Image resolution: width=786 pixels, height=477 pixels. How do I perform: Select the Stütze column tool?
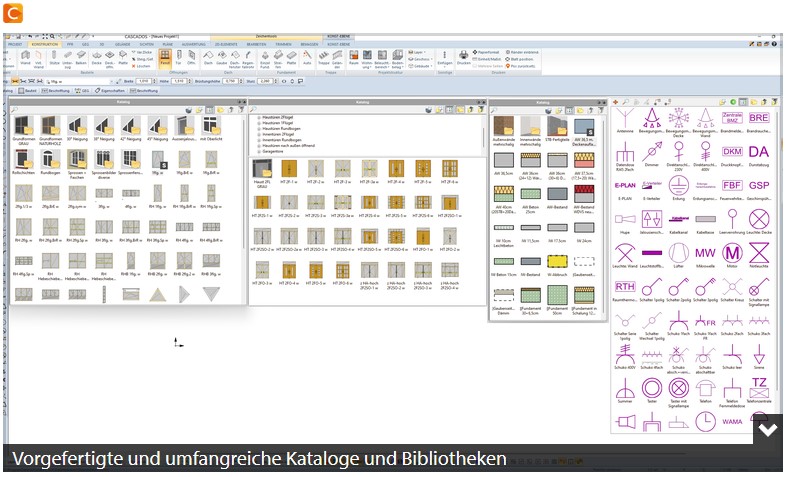[x=54, y=58]
